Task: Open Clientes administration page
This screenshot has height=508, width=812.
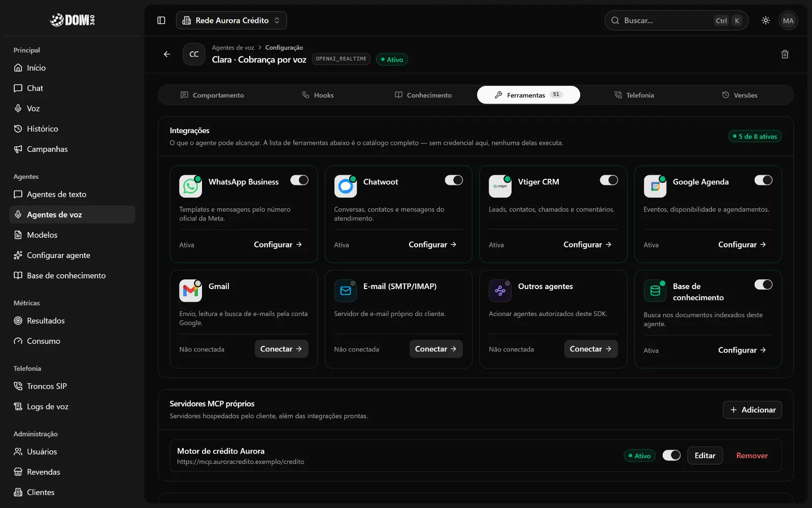Action: click(x=72, y=492)
